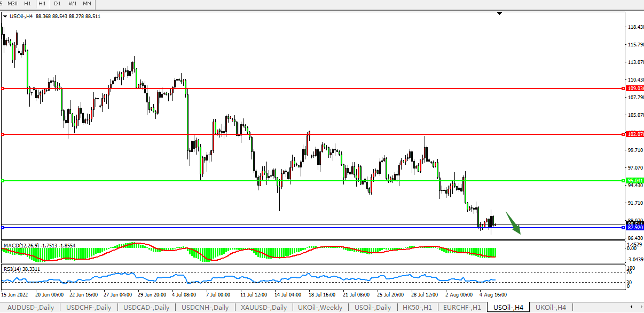Grab the blue 87.920 line's right handle
The image size is (644, 313).
tap(624, 228)
